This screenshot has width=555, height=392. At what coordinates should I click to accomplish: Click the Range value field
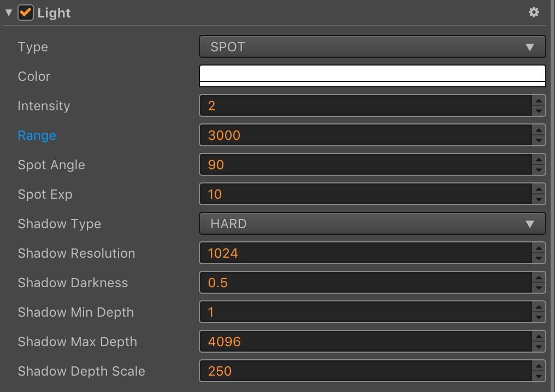(365, 135)
